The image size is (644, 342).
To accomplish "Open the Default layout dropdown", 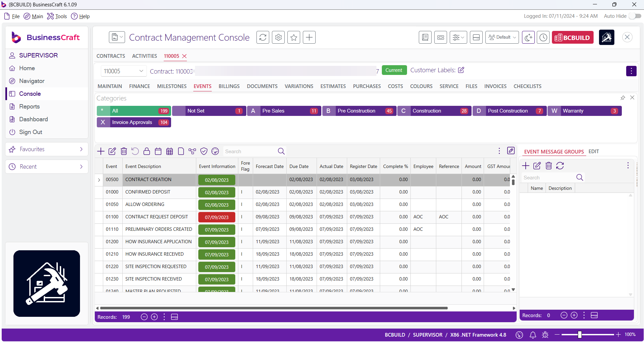I will click(502, 37).
